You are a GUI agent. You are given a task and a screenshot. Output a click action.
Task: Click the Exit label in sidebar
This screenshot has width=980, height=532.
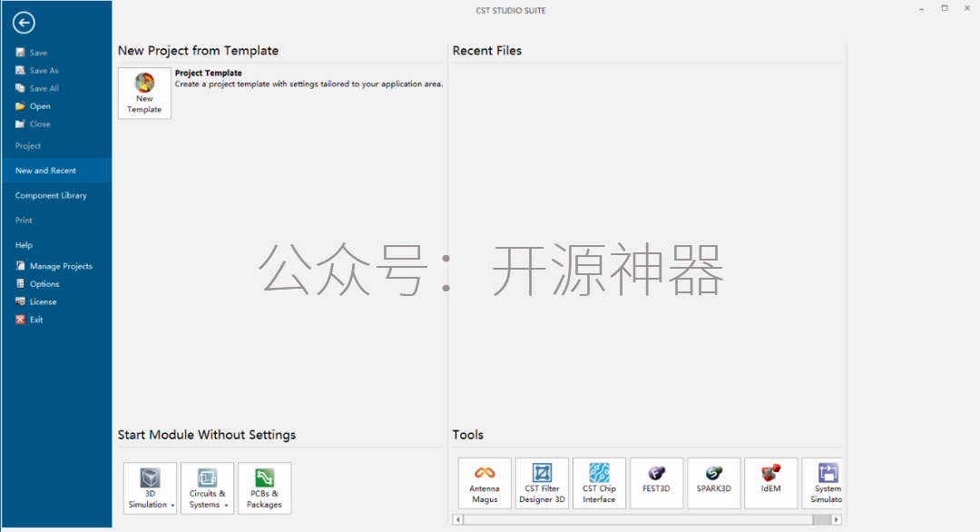point(36,320)
